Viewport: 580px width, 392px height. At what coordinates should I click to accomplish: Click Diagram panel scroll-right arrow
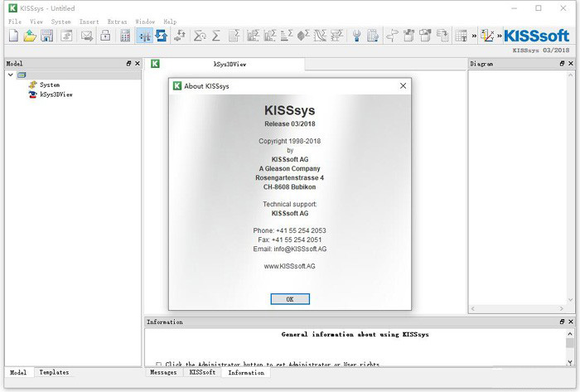[562, 309]
